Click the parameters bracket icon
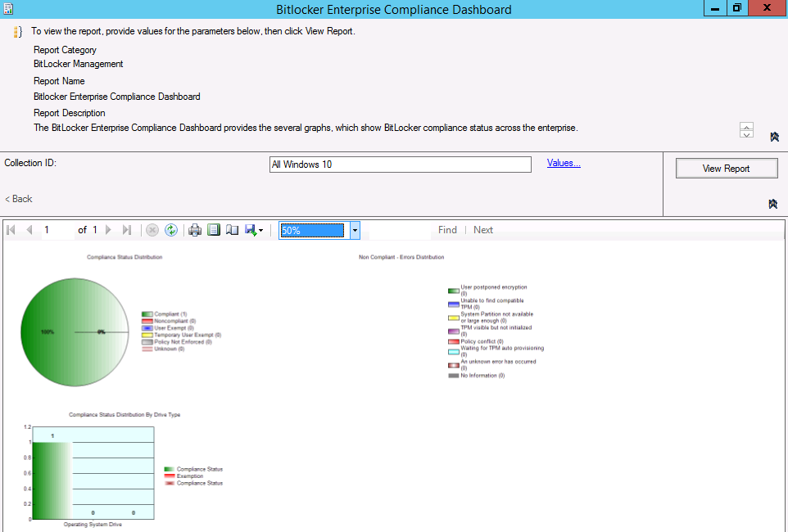Viewport: 788px width, 532px height. [x=17, y=32]
